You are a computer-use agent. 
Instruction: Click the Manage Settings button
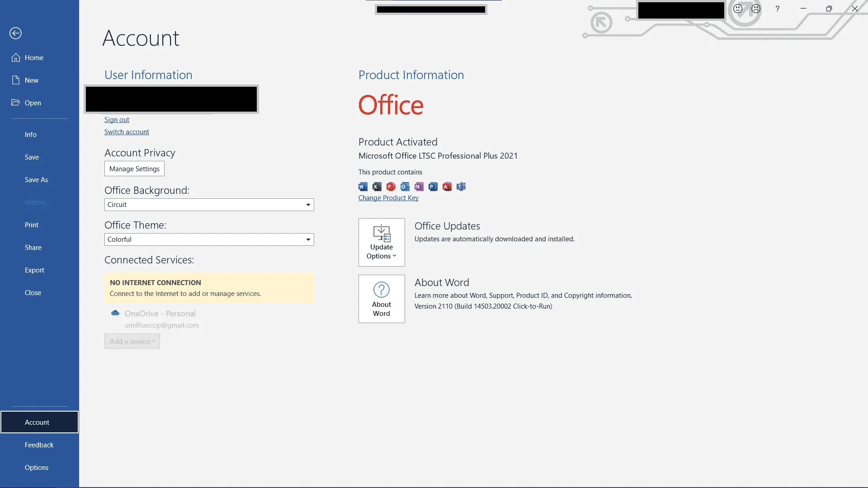[134, 169]
